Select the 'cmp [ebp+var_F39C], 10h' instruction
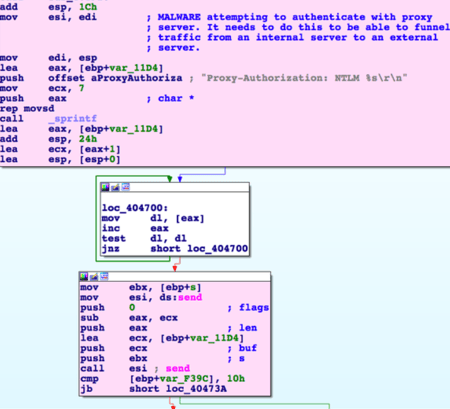This screenshot has width=450, height=409. [163, 379]
